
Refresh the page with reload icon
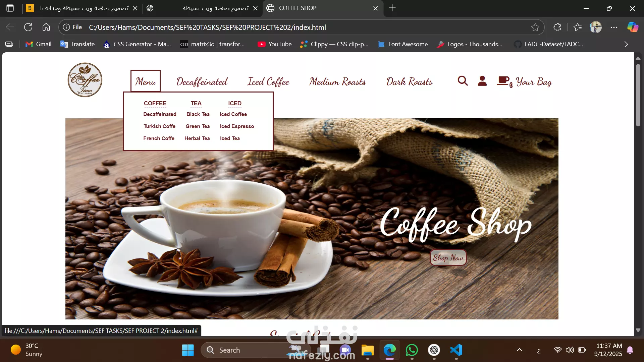(x=28, y=27)
